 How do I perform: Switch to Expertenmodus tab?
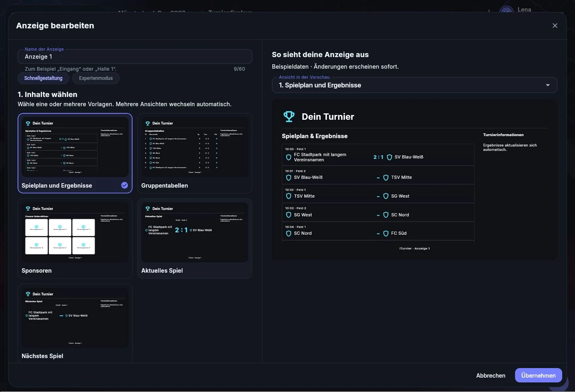96,78
